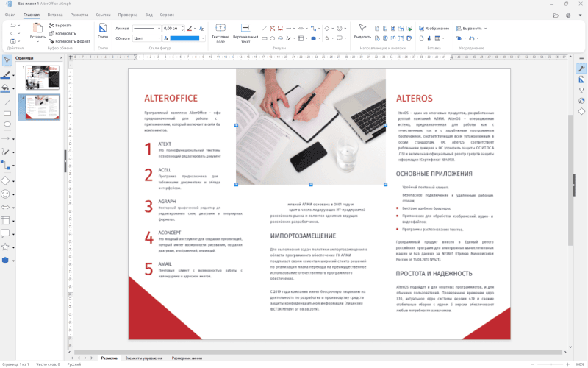Click Копировать copy button
Viewport: 588px width, 368px height.
62,33
